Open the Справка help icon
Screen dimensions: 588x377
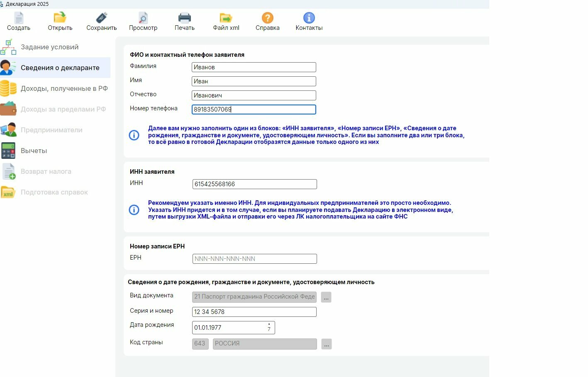pos(268,18)
